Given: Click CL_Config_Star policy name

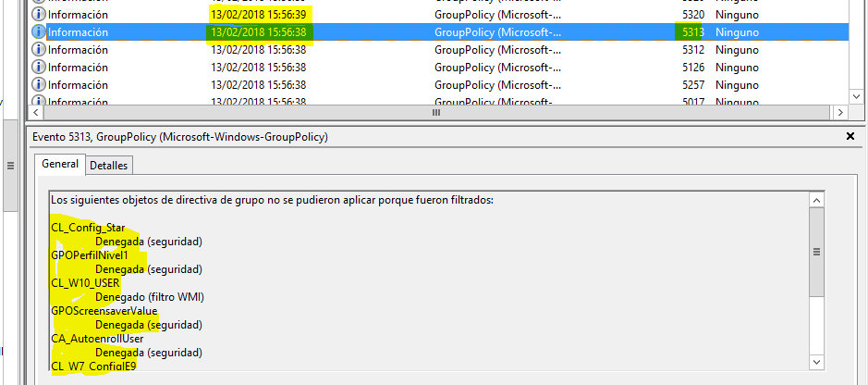Looking at the screenshot, I should click(88, 228).
